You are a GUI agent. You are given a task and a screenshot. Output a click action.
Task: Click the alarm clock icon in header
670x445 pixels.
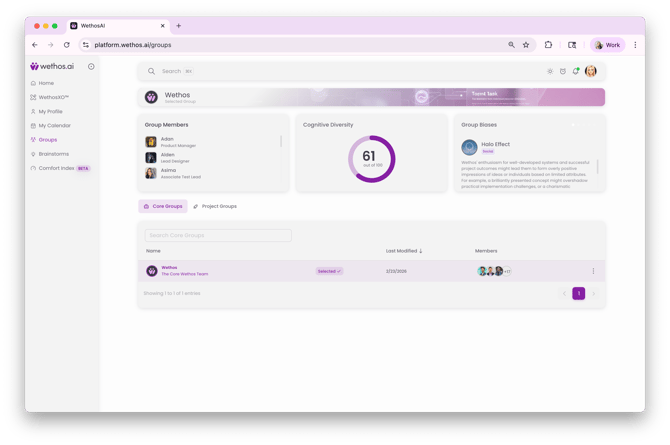tap(563, 71)
